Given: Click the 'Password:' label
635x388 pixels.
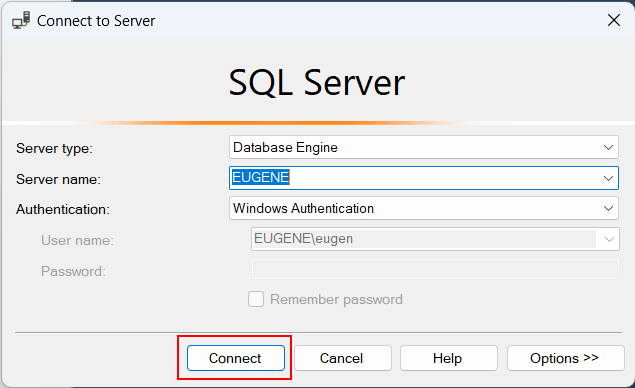Looking at the screenshot, I should click(x=73, y=271).
